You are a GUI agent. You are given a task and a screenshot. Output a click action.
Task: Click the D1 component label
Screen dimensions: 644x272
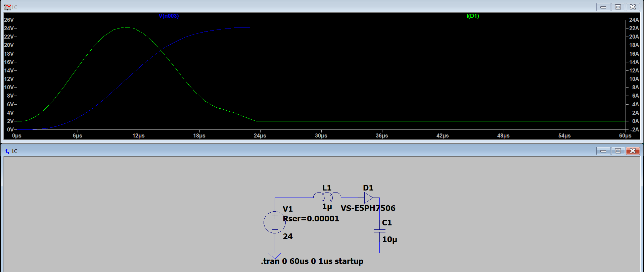tap(368, 188)
